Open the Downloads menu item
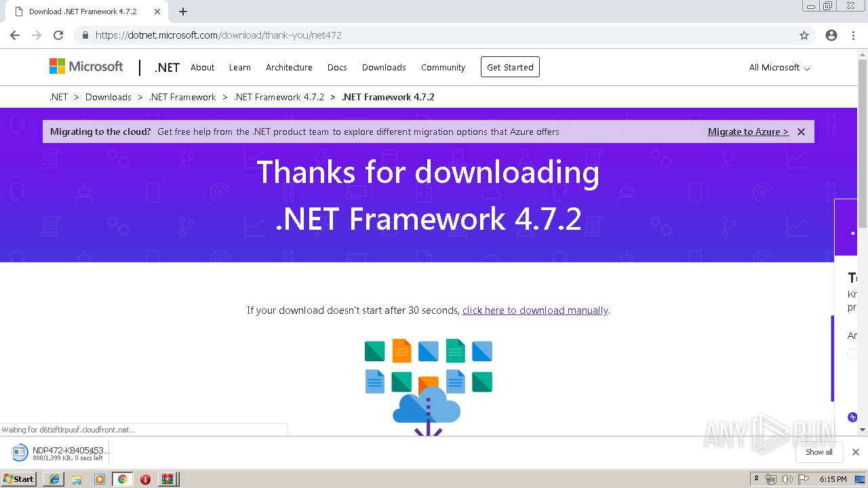Viewport: 868px width, 488px height. (x=384, y=67)
